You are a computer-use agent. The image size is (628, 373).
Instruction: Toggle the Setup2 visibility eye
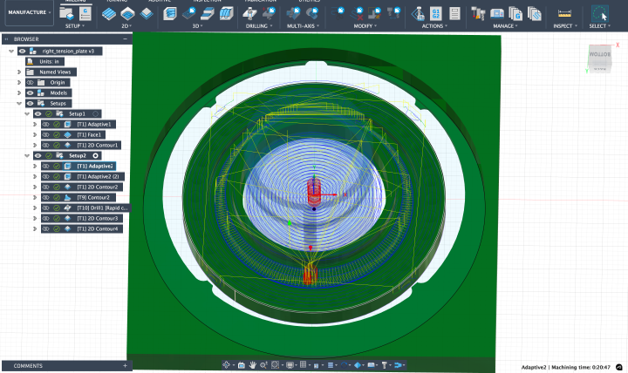(38, 155)
